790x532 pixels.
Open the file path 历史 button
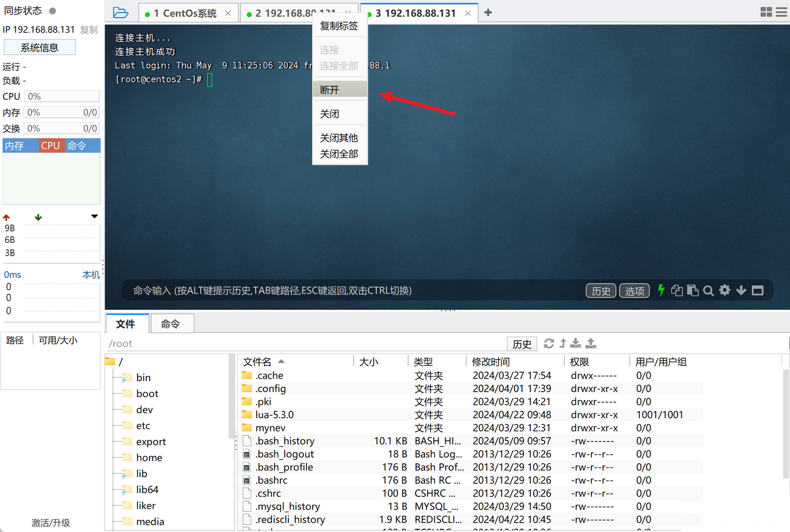pyautogui.click(x=522, y=344)
